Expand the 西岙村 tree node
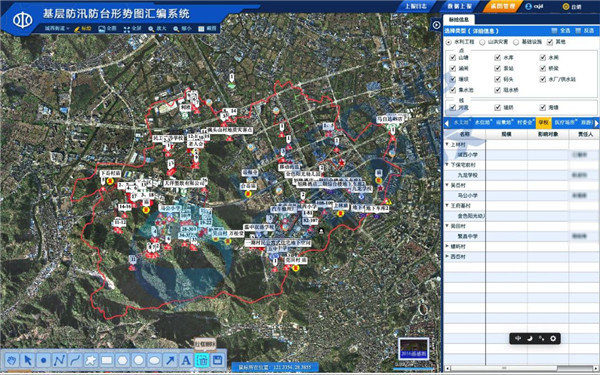This screenshot has height=375, width=600. tap(447, 256)
